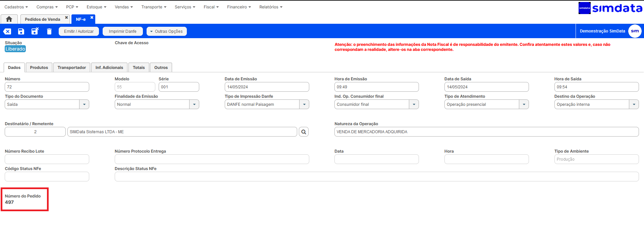644x240 pixels.
Task: Click the round sim user avatar
Action: pyautogui.click(x=635, y=31)
